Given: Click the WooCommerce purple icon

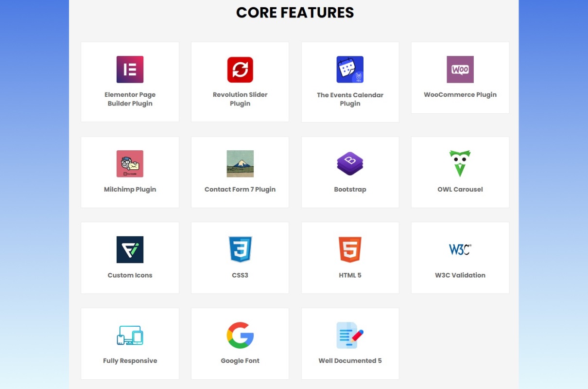Looking at the screenshot, I should click(460, 70).
